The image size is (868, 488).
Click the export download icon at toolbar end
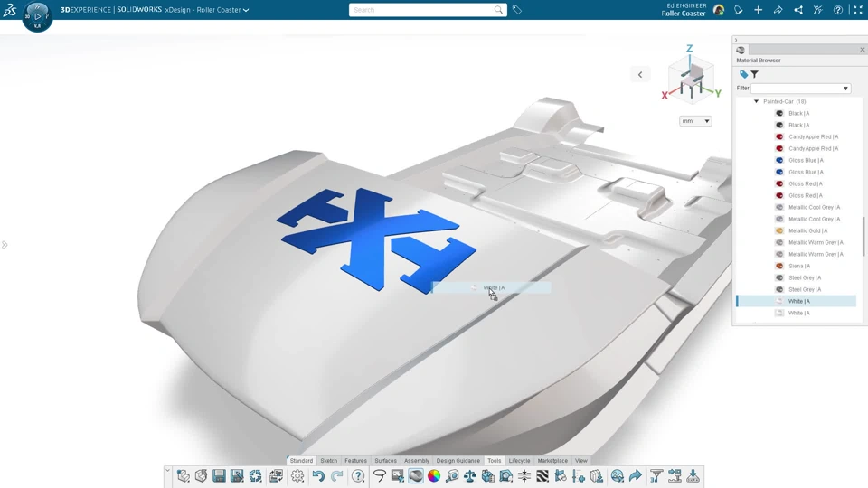pos(693,476)
